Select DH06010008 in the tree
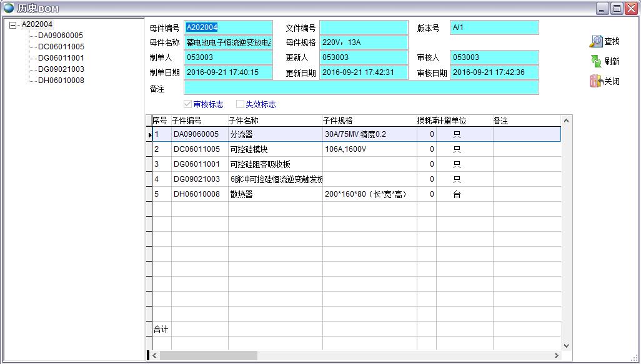The width and height of the screenshot is (641, 364). (x=61, y=81)
